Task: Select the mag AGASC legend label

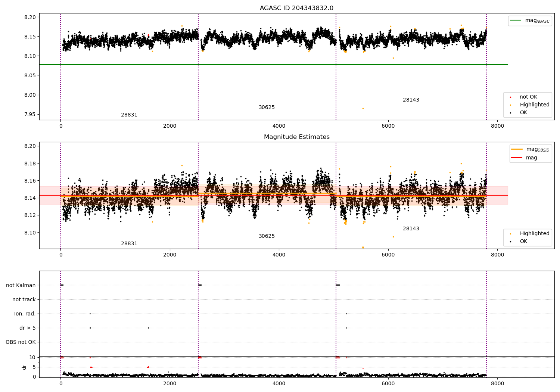Action: click(537, 21)
